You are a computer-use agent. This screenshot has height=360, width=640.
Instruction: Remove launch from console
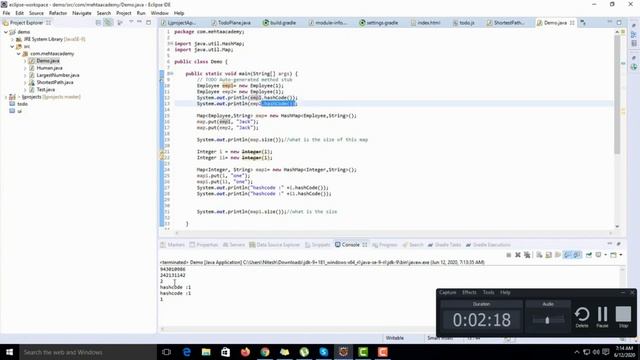518,255
